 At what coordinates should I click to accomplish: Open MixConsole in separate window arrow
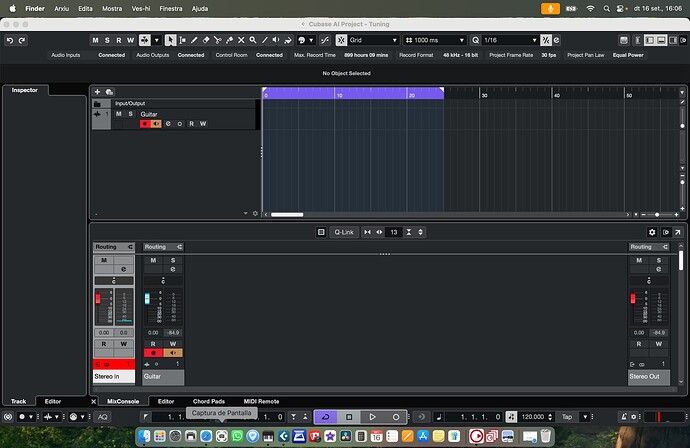[x=678, y=232]
